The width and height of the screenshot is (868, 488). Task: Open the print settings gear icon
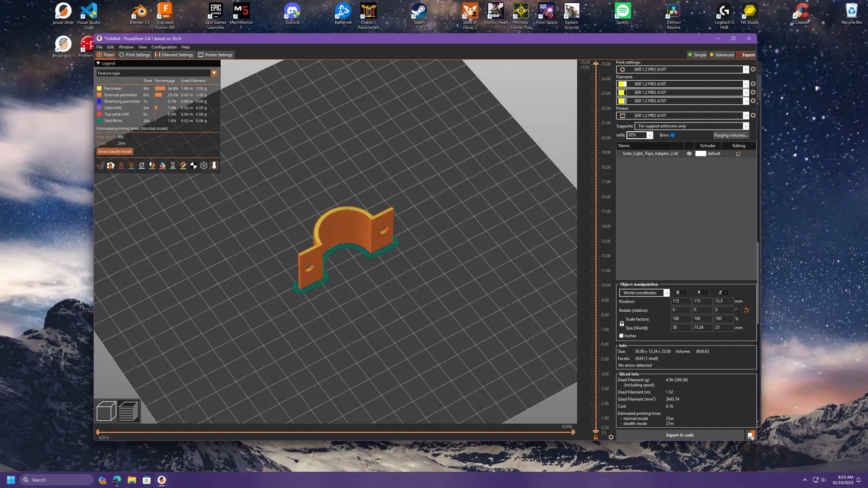click(x=752, y=69)
